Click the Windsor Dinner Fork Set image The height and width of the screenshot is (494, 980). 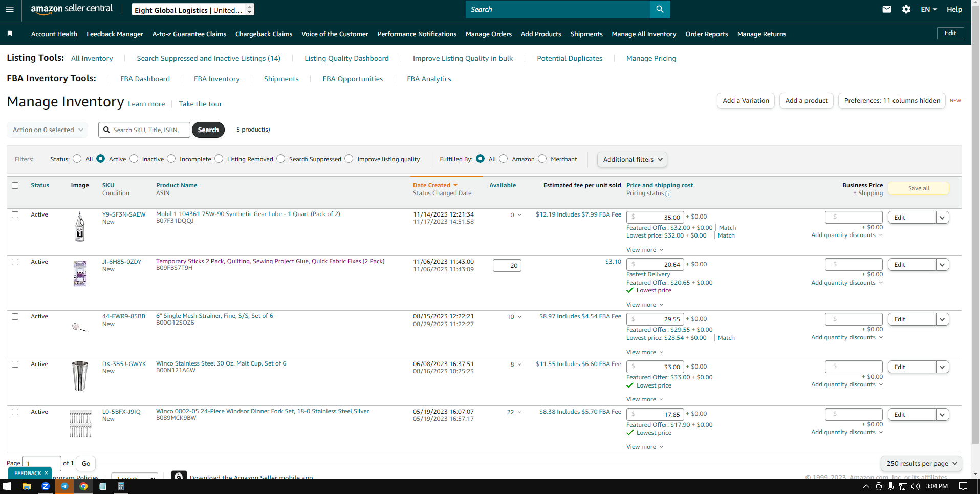80,423
